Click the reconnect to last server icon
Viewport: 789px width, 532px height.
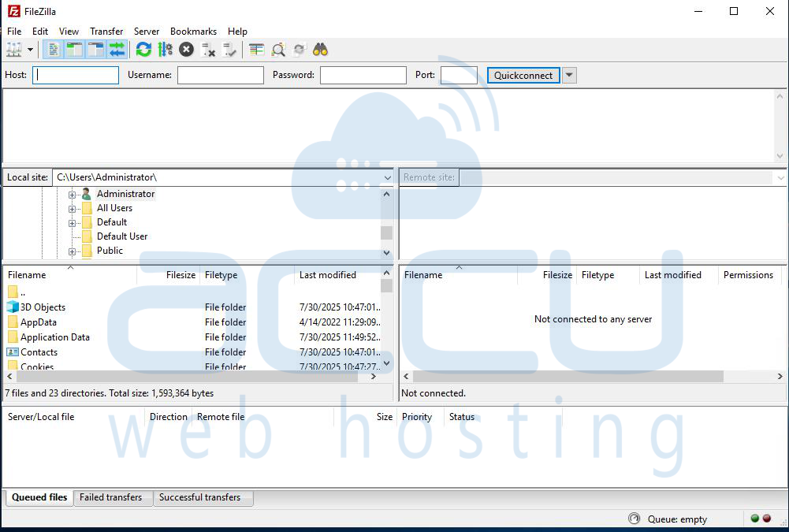point(229,50)
